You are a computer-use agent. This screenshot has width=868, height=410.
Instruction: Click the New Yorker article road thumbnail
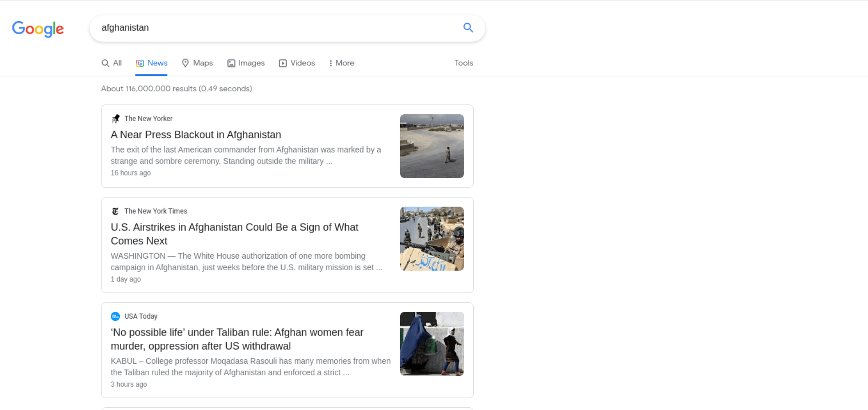coord(432,146)
